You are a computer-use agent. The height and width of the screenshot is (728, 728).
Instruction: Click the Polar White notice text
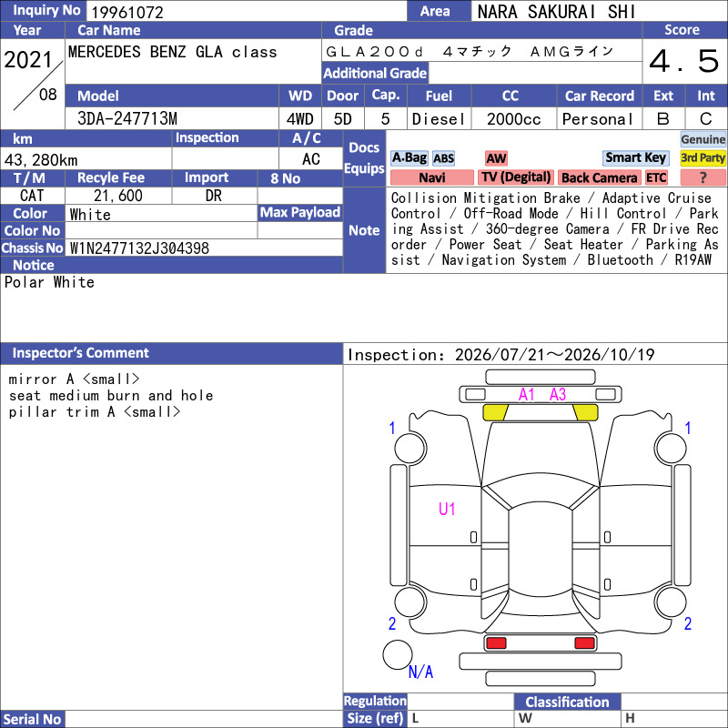click(x=49, y=282)
